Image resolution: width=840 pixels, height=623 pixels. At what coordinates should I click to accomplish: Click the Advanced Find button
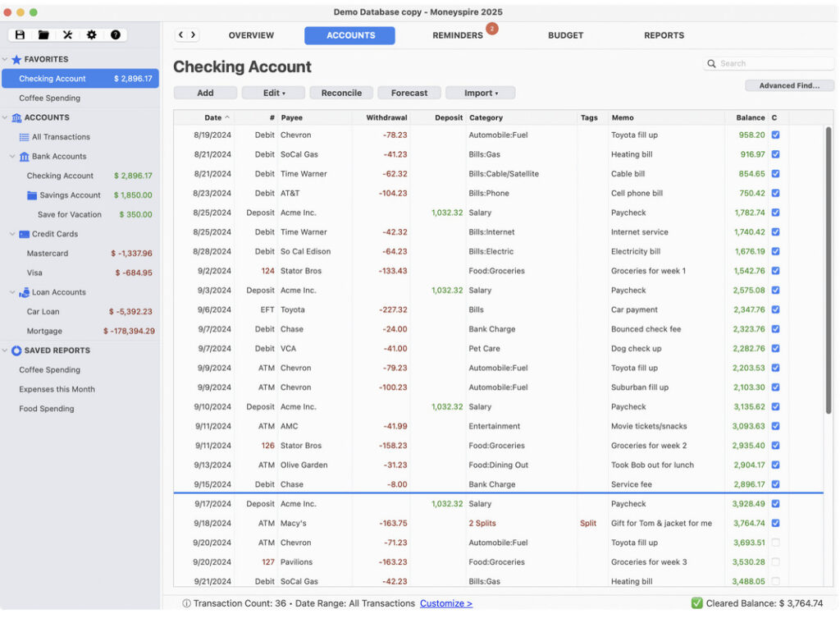point(789,85)
